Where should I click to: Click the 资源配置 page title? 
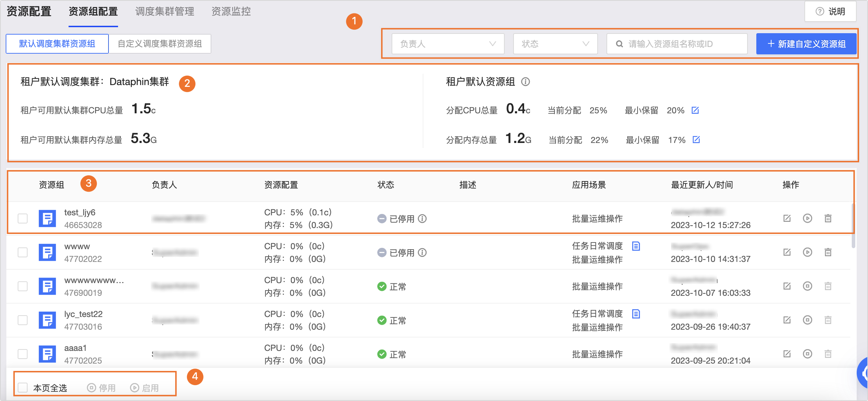pos(29,12)
